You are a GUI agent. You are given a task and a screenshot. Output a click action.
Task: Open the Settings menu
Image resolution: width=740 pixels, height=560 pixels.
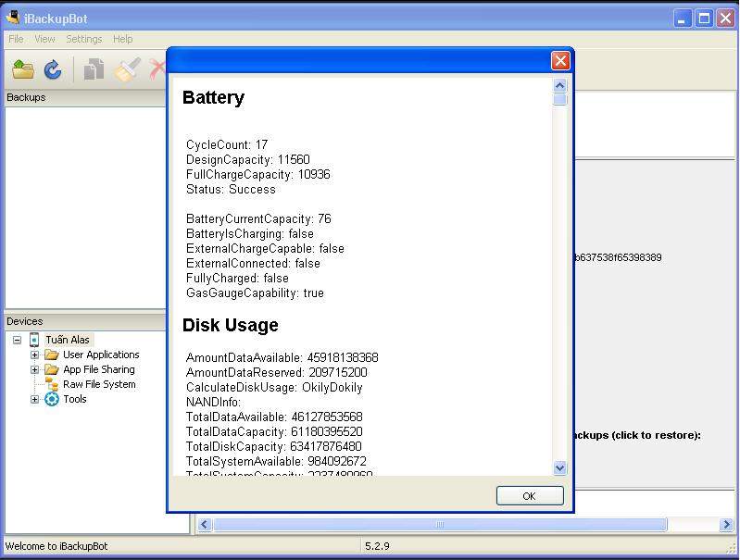point(84,39)
